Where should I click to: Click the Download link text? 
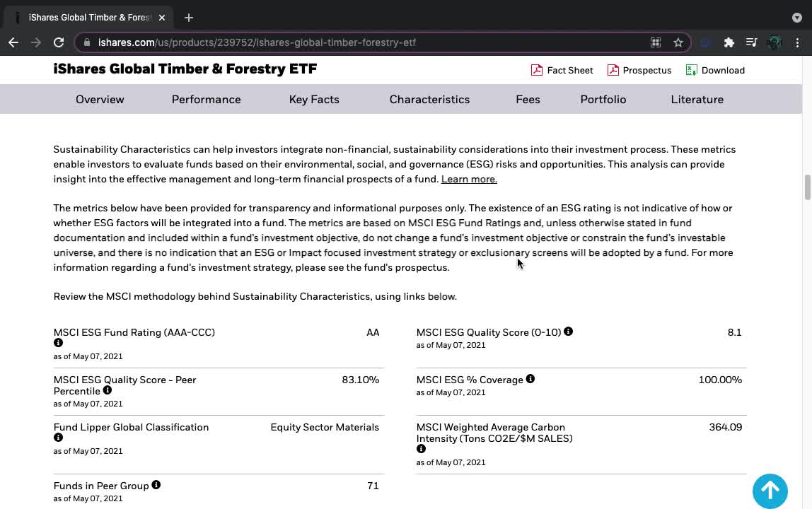tap(723, 71)
